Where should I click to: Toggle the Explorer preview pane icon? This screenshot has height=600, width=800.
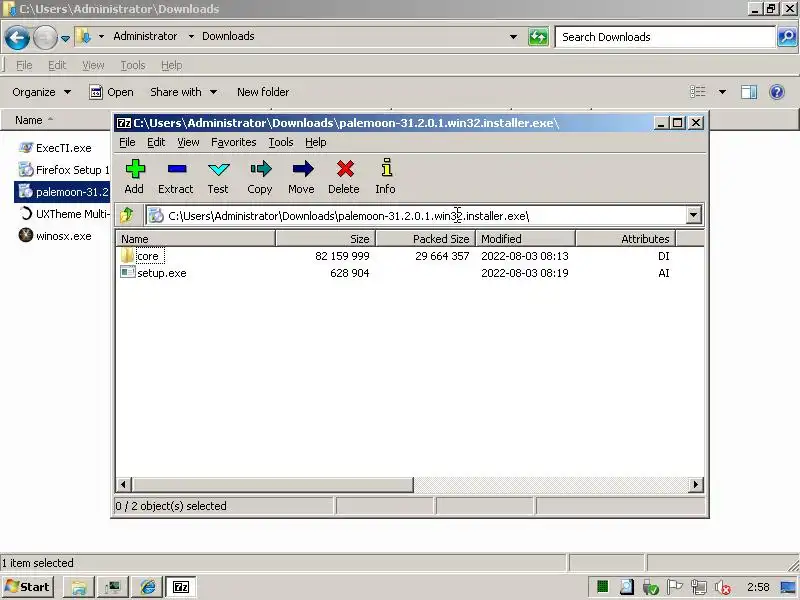point(749,92)
